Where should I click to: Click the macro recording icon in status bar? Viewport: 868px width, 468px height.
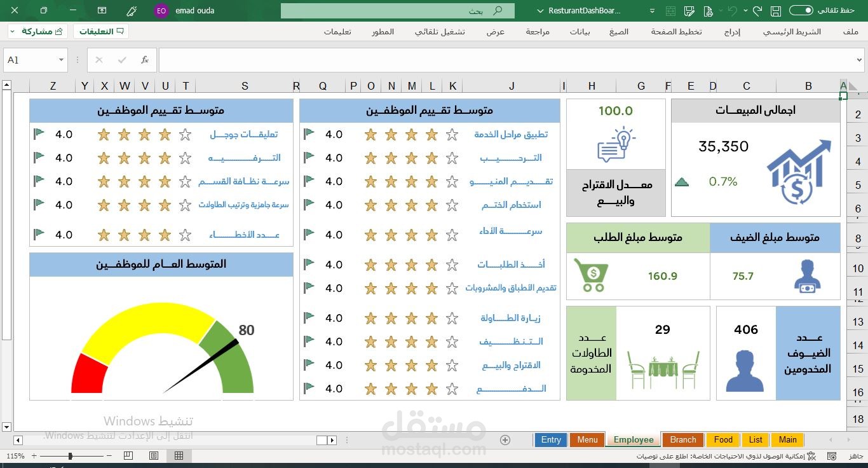(x=831, y=456)
